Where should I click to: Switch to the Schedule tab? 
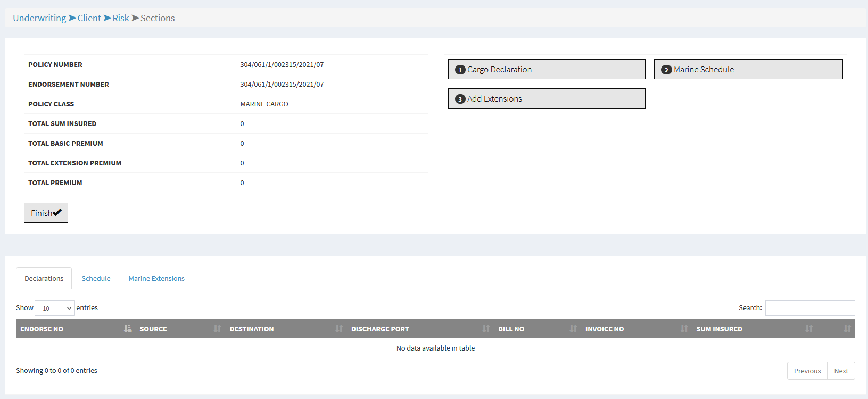click(96, 278)
